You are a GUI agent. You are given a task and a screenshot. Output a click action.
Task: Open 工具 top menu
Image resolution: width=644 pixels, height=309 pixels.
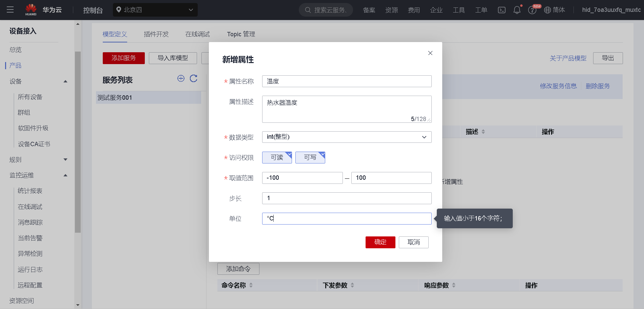point(459,10)
